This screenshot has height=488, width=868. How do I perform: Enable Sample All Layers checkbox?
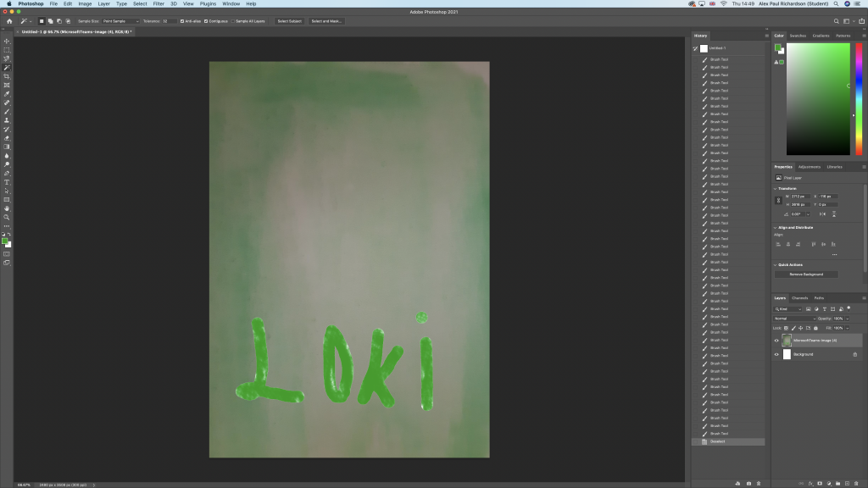click(x=234, y=21)
